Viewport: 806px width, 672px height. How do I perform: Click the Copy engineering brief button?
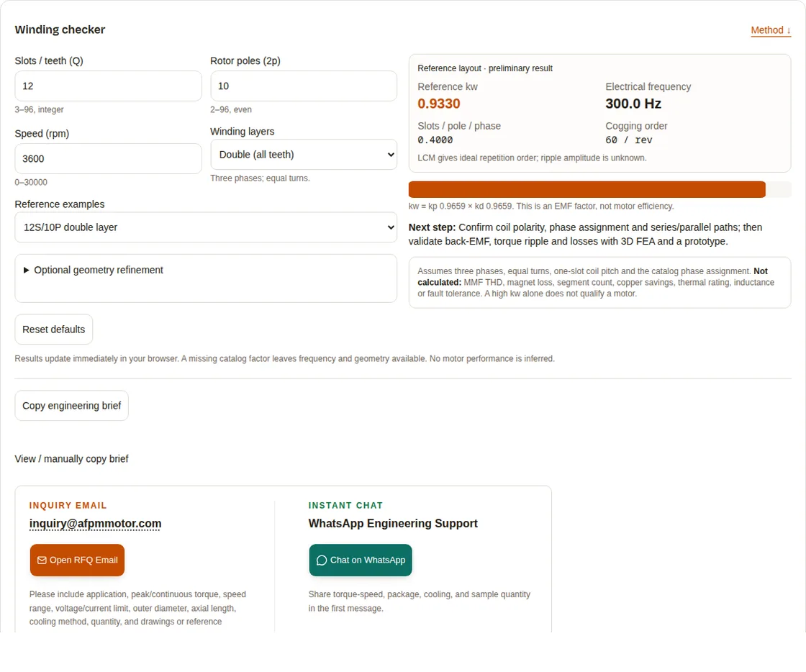(x=71, y=406)
